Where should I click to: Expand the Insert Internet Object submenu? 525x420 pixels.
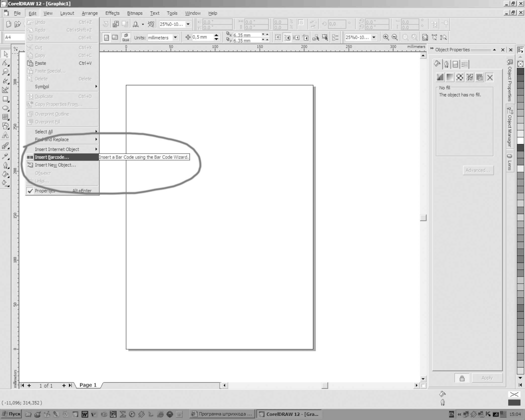tap(63, 149)
